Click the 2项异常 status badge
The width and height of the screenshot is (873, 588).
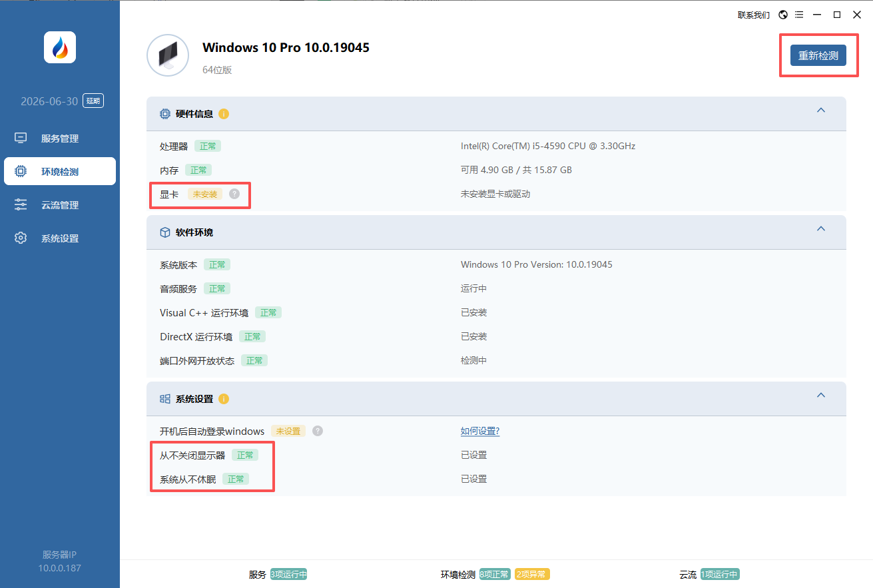(x=532, y=575)
